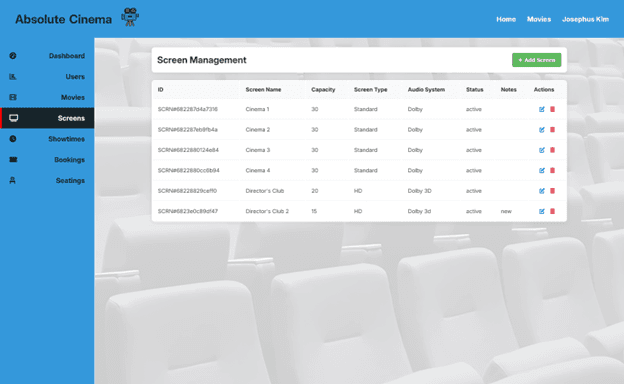The image size is (624, 384).
Task: Edit the Cinema 3 screen
Action: click(x=542, y=150)
